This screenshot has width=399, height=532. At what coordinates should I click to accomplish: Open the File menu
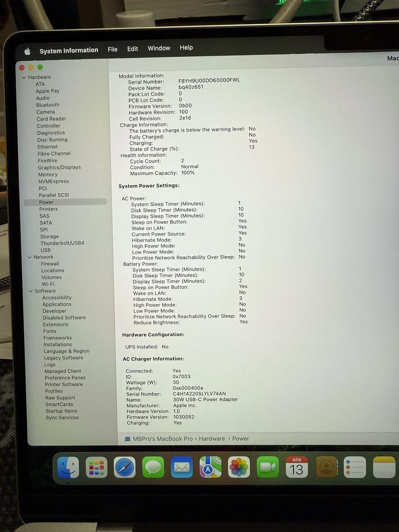click(x=112, y=49)
